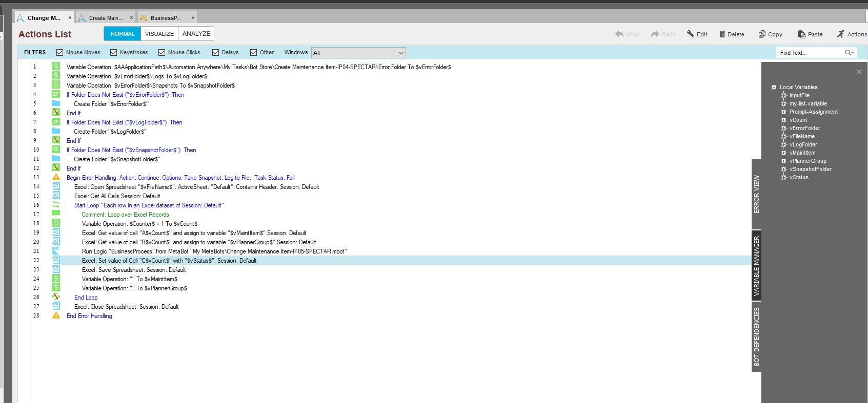Image resolution: width=868 pixels, height=403 pixels.
Task: Switch to VISUALIZE view
Action: pos(159,34)
